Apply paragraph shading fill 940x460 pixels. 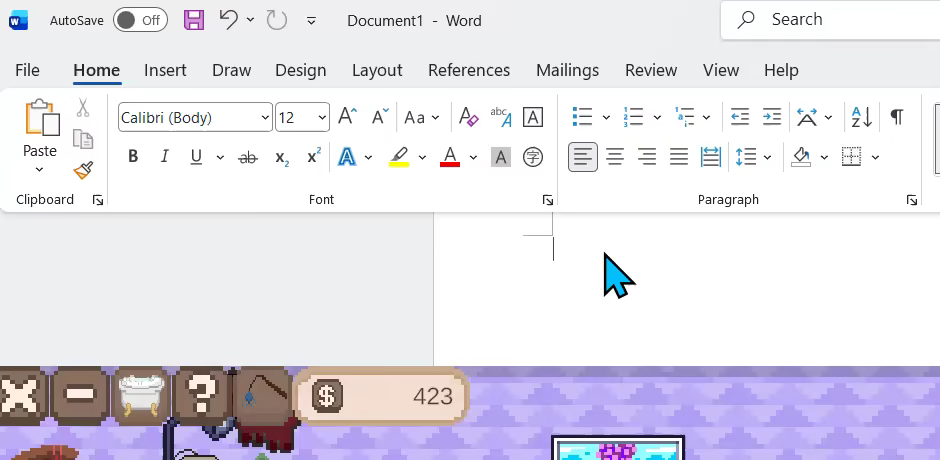pos(802,157)
